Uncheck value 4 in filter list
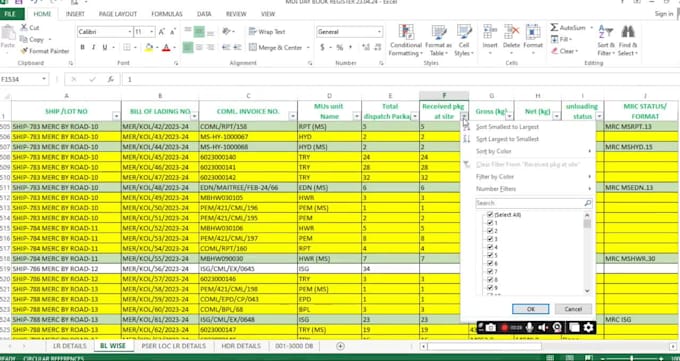 point(490,247)
